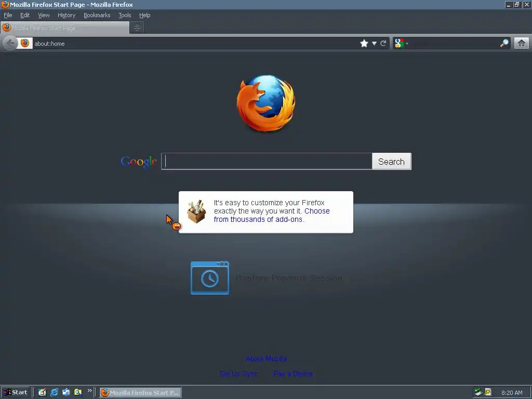The width and height of the screenshot is (532, 399).
Task: Click the Back navigation arrow
Action: [x=10, y=43]
